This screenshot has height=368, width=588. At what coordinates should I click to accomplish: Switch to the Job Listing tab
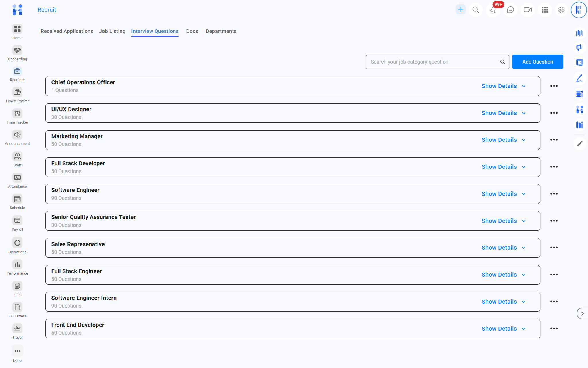coord(112,31)
